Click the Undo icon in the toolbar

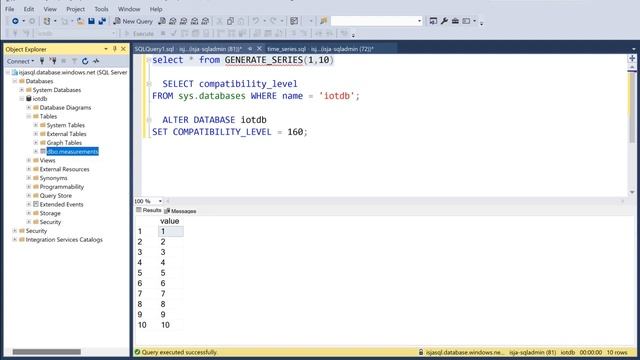coord(256,21)
